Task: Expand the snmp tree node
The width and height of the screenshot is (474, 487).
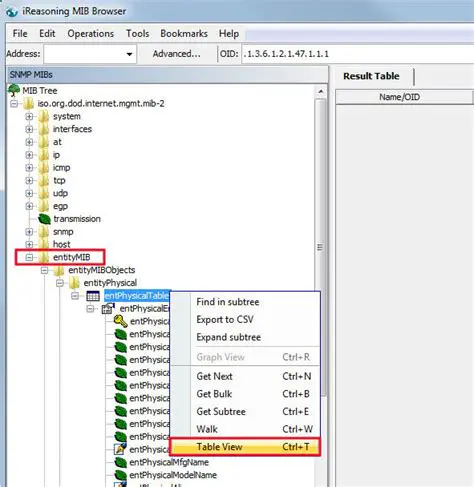Action: click(29, 232)
